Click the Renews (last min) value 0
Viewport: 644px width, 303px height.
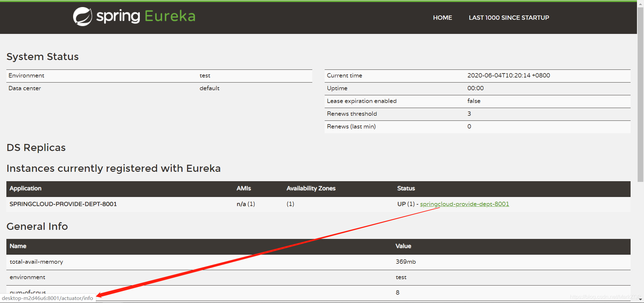pyautogui.click(x=469, y=127)
